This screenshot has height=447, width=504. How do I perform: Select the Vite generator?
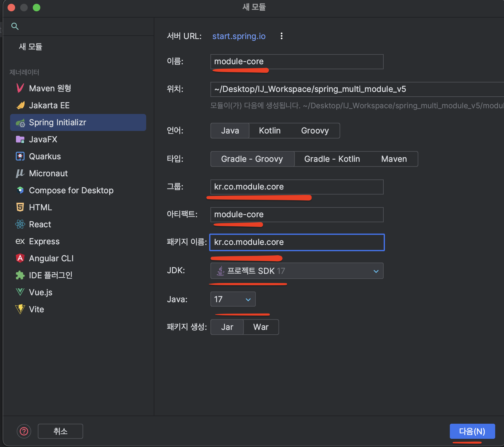pyautogui.click(x=78, y=309)
